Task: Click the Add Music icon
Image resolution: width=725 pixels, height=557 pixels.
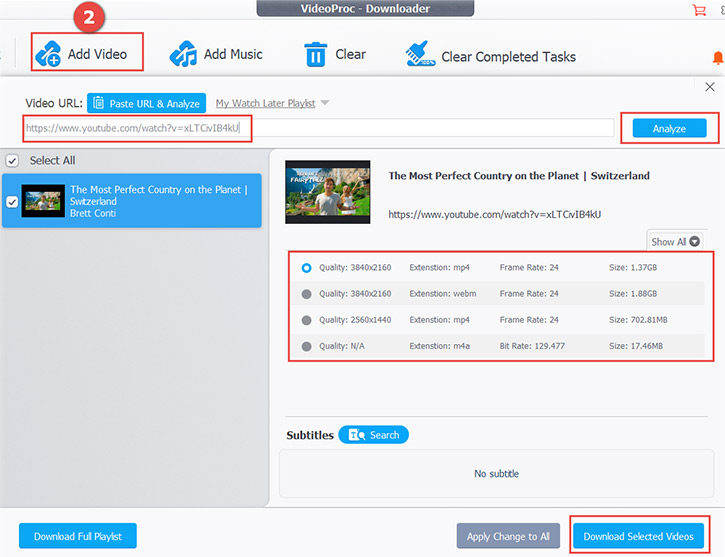Action: [x=183, y=54]
